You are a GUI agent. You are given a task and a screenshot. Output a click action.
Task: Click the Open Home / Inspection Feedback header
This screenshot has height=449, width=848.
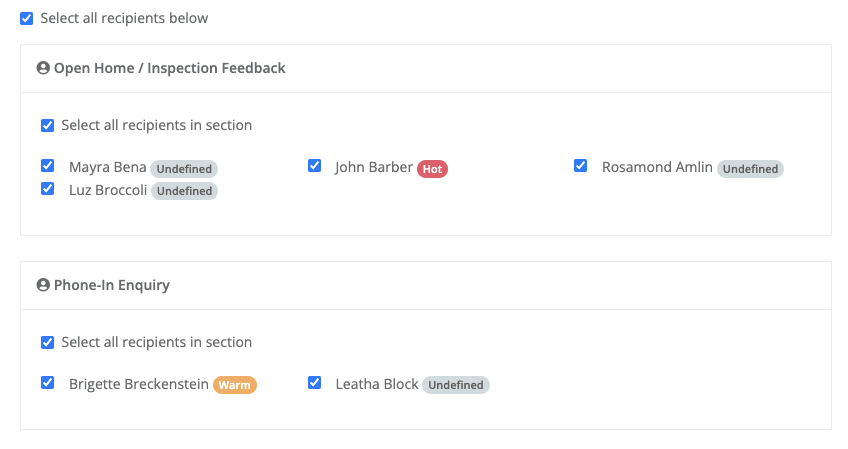pyautogui.click(x=169, y=69)
